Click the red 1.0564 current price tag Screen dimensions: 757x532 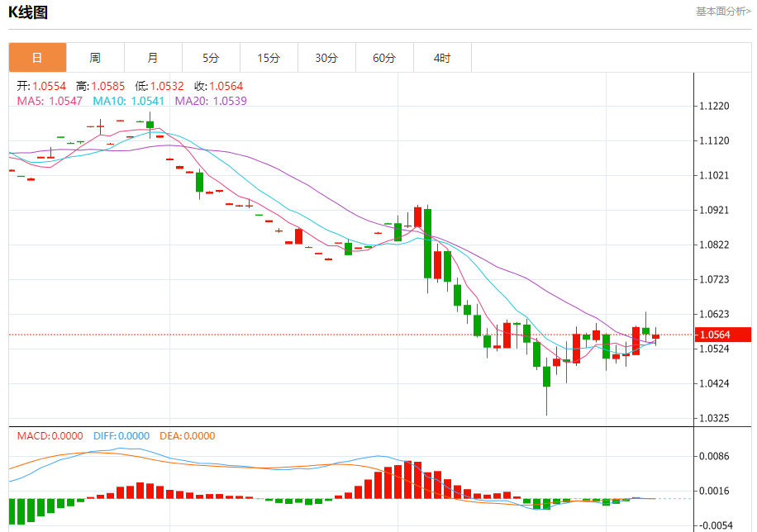(x=723, y=335)
